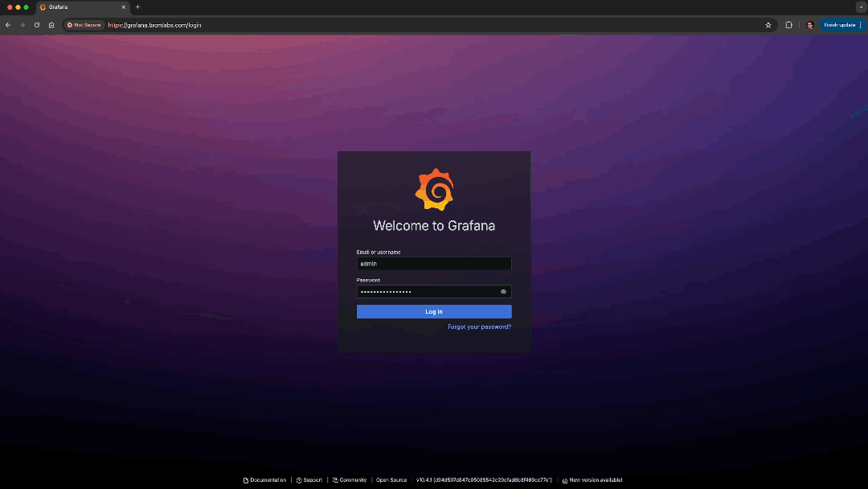Select the address bar URL
The height and width of the screenshot is (489, 868).
click(x=154, y=25)
